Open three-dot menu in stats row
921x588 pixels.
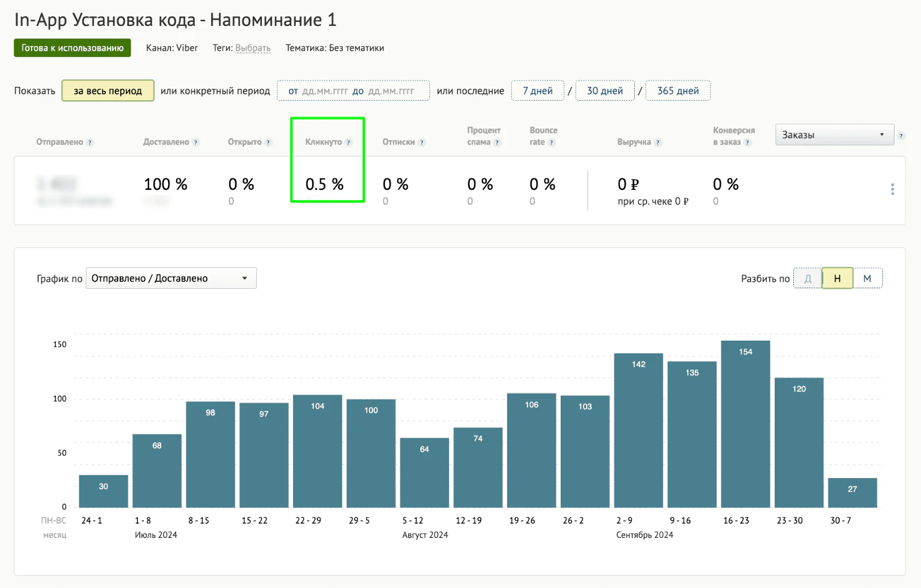click(892, 189)
